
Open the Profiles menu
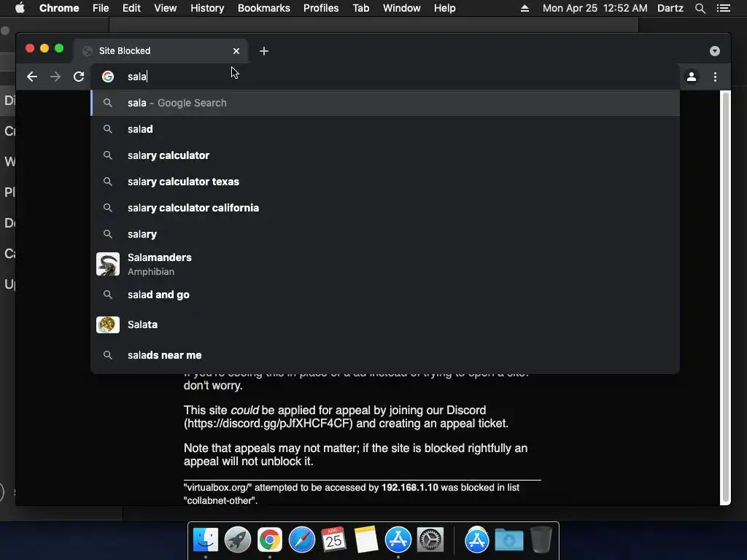click(x=321, y=8)
